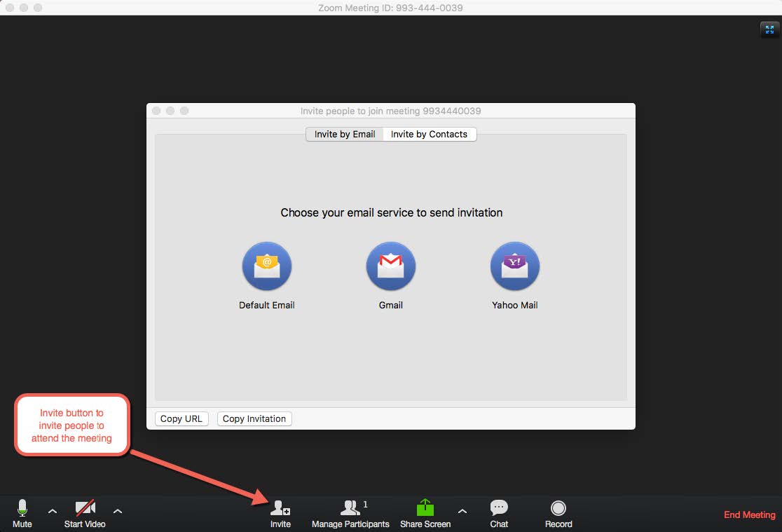Start recording the meeting
782x532 pixels.
click(558, 512)
